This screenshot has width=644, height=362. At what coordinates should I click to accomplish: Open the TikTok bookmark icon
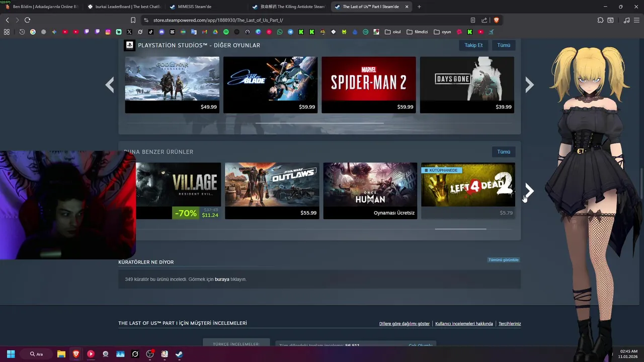(x=151, y=32)
